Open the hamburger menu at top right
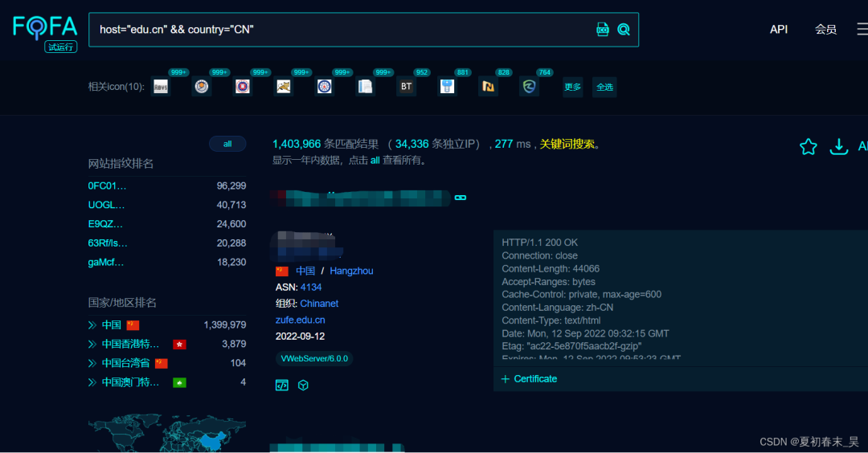868x453 pixels. (x=862, y=29)
